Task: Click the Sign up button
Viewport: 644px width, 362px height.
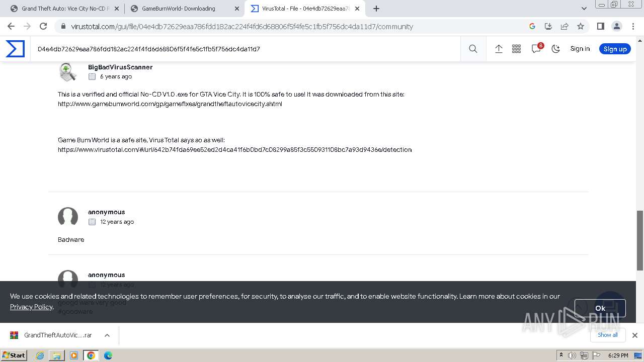Action: point(615,49)
